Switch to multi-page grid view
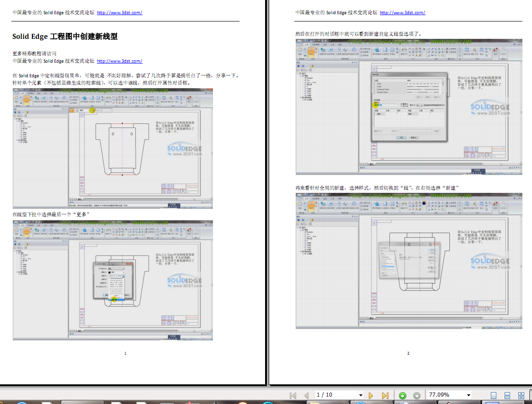The width and height of the screenshot is (532, 404). [x=521, y=395]
